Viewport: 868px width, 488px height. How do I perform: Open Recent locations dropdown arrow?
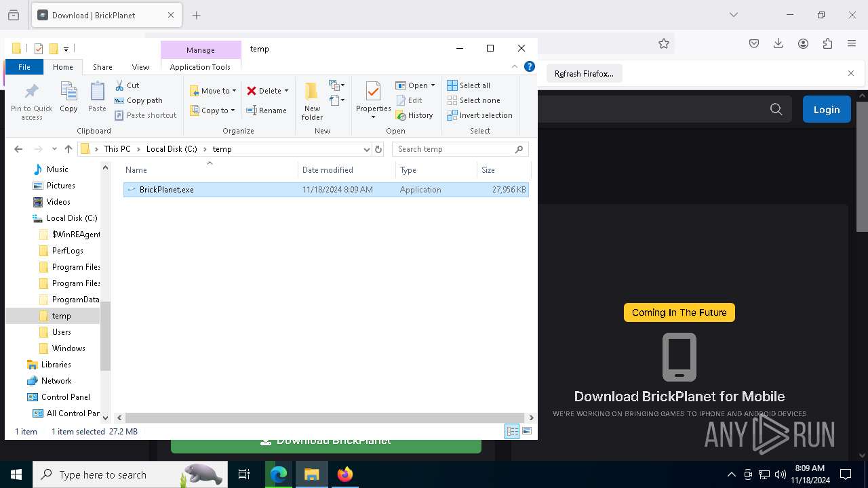point(54,149)
